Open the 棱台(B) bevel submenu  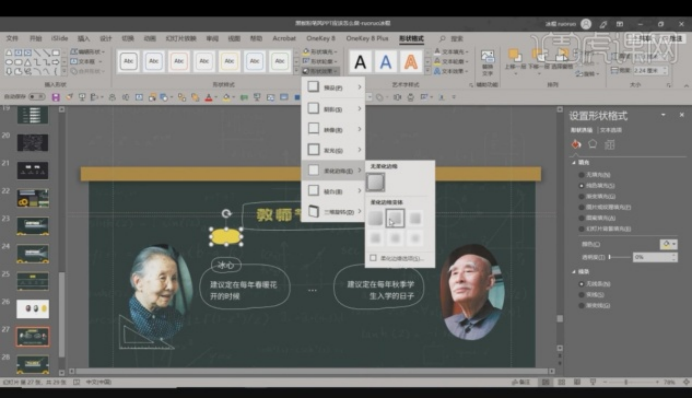pos(333,191)
